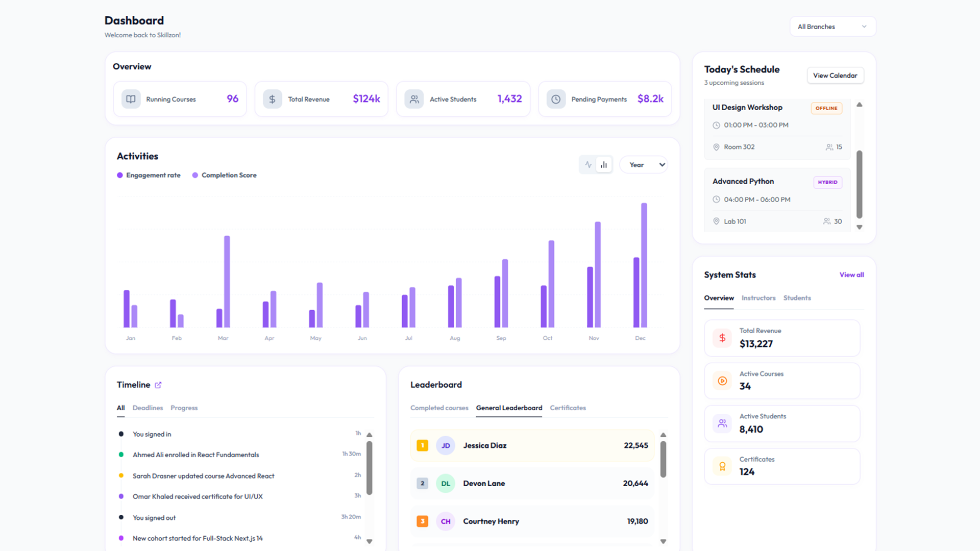Screen dimensions: 980x551
Task: Click the clock icon beside 04:00 PM - 06:00 PM
Action: point(716,199)
